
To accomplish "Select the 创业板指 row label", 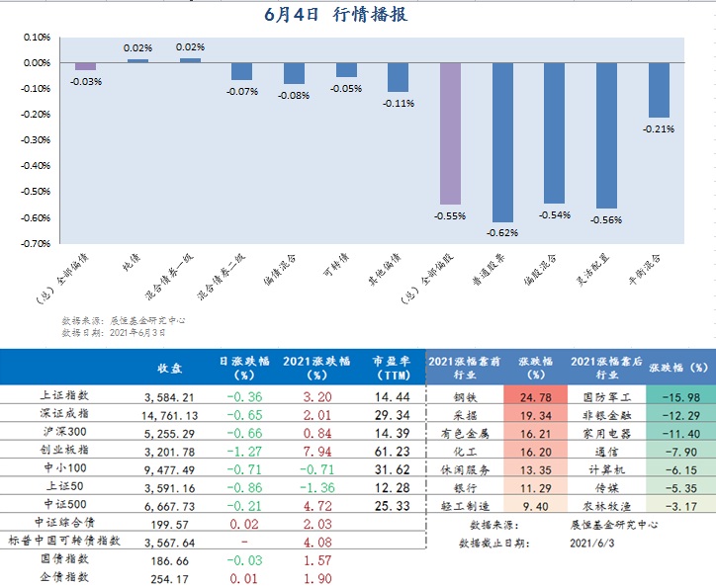I will click(64, 450).
